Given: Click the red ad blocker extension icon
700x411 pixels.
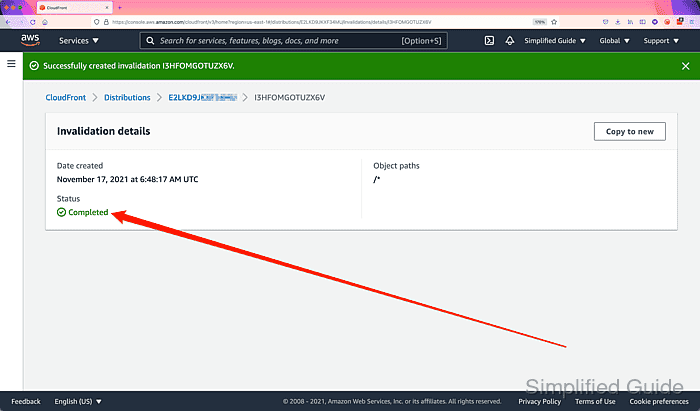Looking at the screenshot, I should coord(667,22).
